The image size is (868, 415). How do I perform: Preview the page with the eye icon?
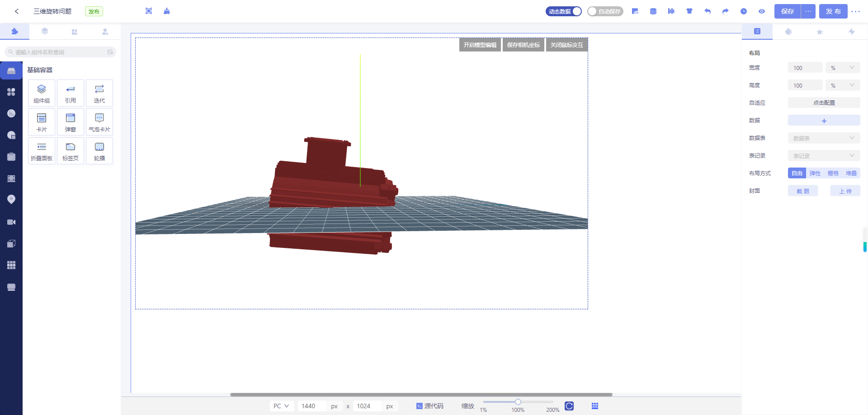click(x=762, y=11)
